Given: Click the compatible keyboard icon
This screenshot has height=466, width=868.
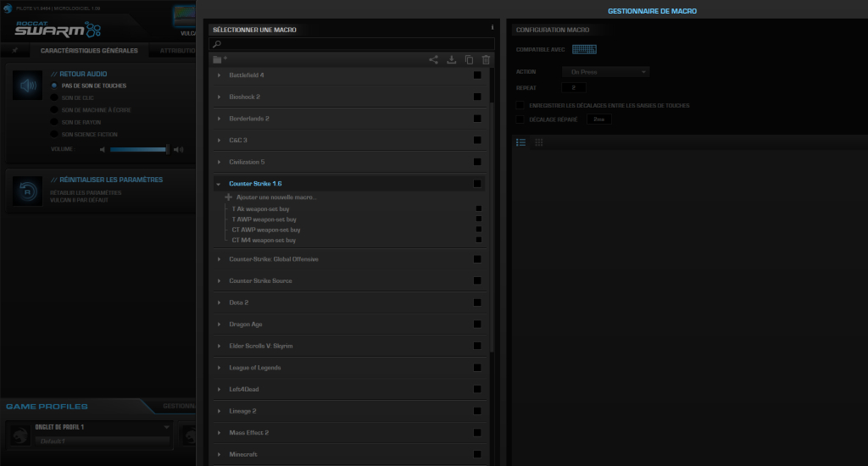Looking at the screenshot, I should (x=584, y=49).
